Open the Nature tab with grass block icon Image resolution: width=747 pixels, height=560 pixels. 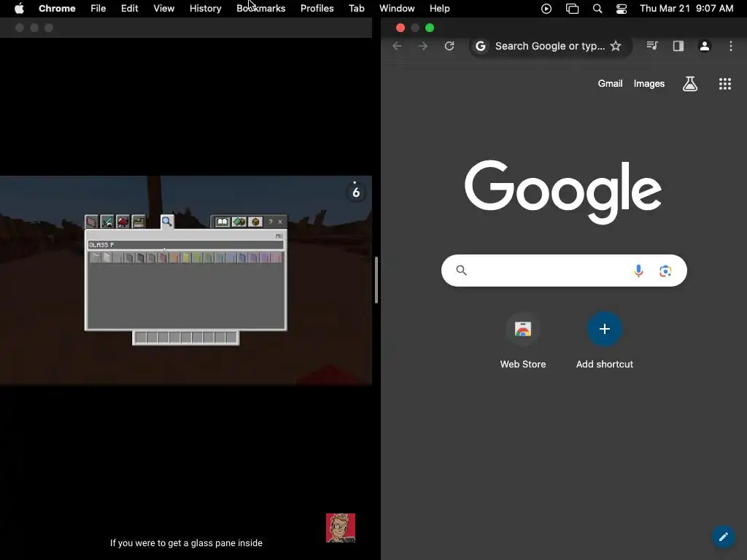click(x=139, y=222)
